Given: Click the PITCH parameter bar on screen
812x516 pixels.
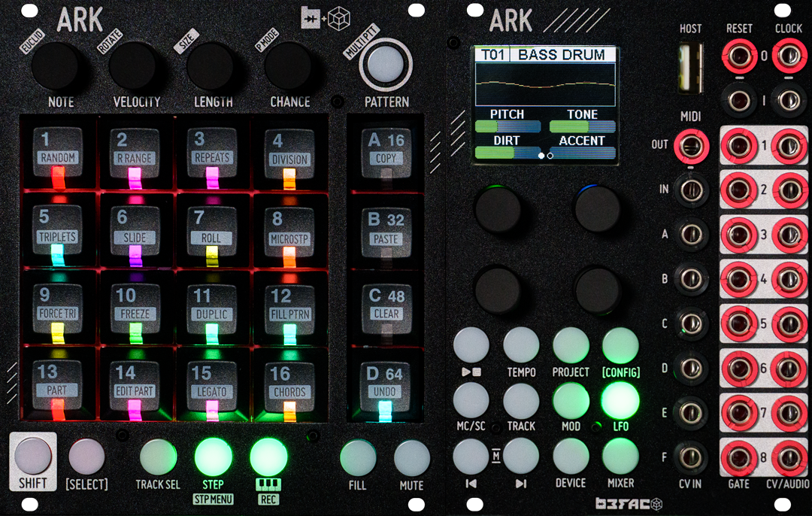Looking at the screenshot, I should 508,126.
